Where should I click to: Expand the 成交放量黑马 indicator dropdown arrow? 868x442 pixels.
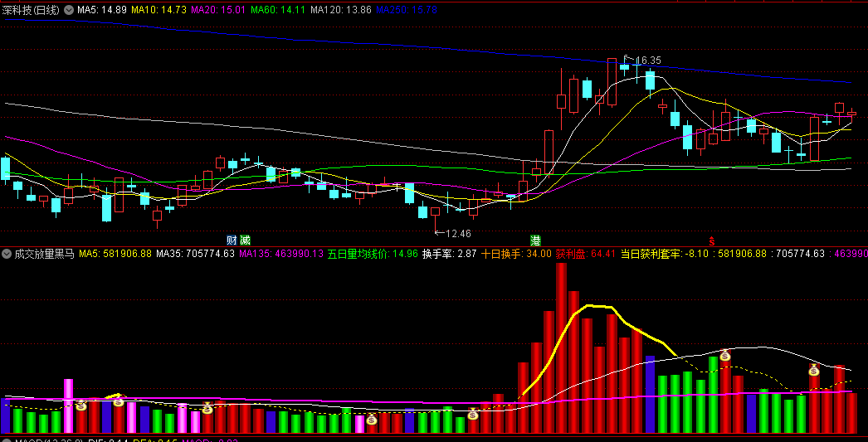[7, 254]
